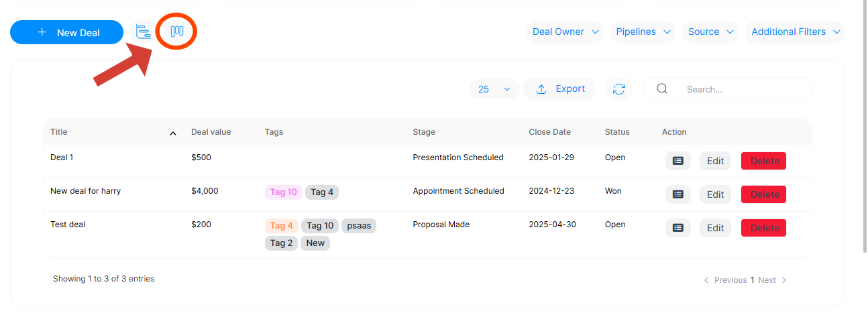Open details icon for New deal for harry
Viewport: 868px width, 313px height.
coord(677,194)
